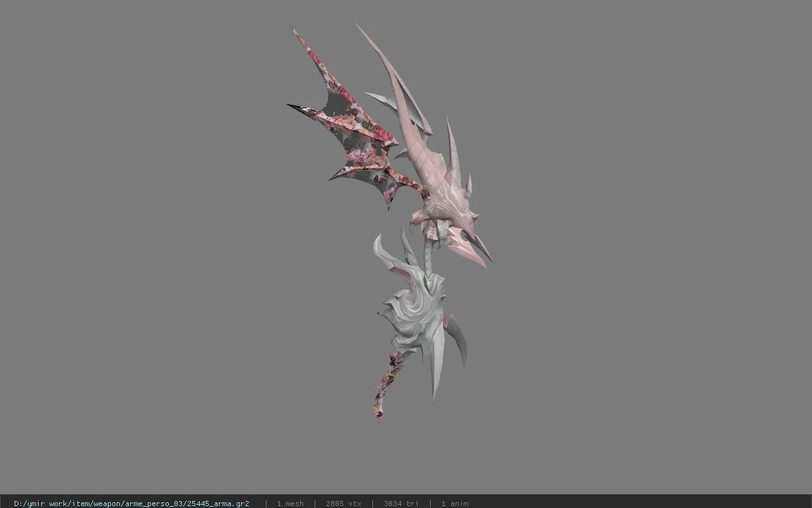The image size is (812, 508).
Task: Click the '3034 tri' triangle count entry
Action: 400,504
